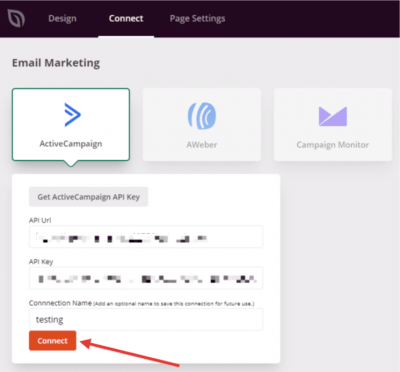Choose the AWeber email provider card
The width and height of the screenshot is (400, 372).
pos(202,125)
